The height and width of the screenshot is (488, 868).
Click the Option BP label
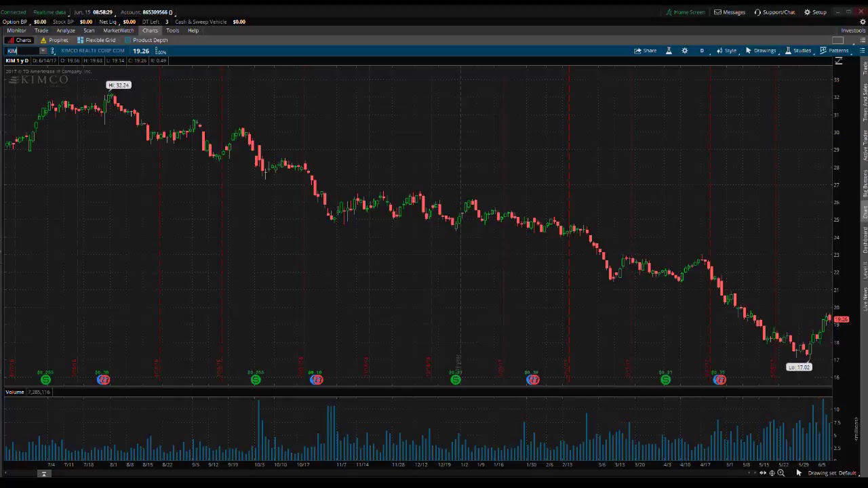tap(15, 22)
